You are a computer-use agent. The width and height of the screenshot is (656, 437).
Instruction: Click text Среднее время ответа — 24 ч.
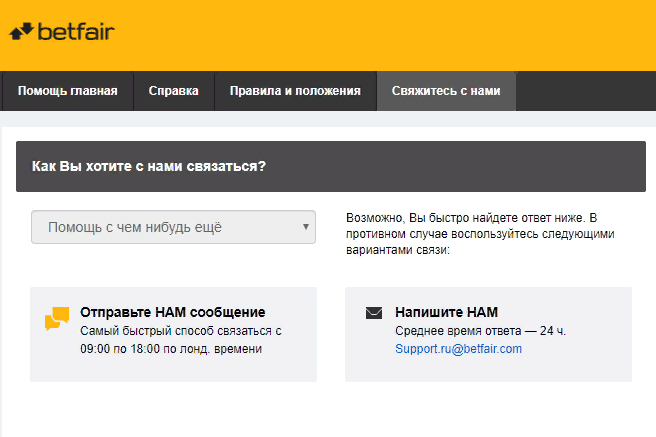click(480, 331)
